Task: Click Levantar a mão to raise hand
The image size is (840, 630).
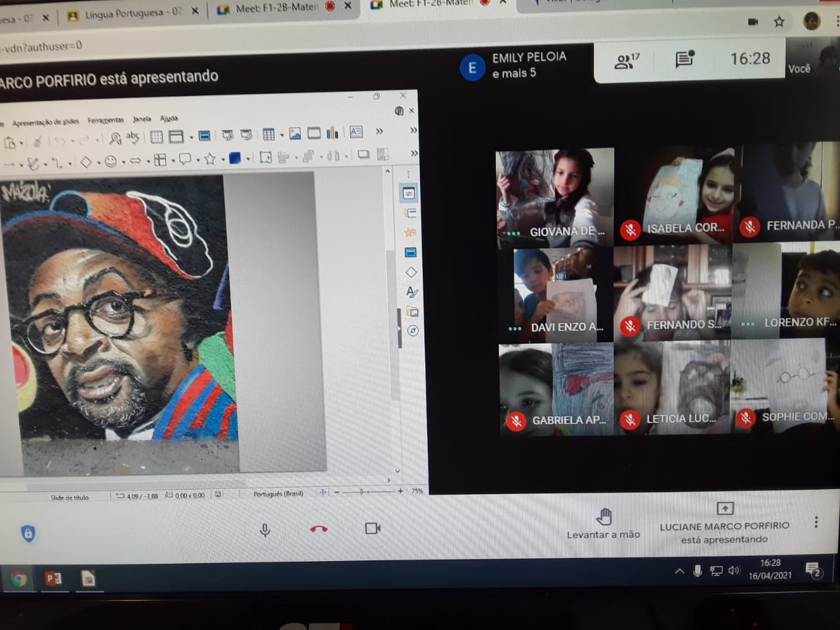Action: click(x=604, y=524)
